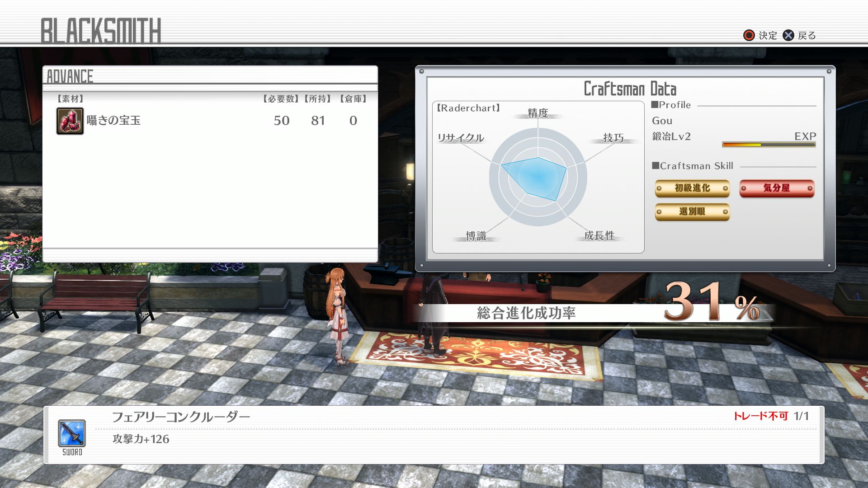868x488 pixels.
Task: Select the red 気分屋 skill button
Action: (777, 188)
